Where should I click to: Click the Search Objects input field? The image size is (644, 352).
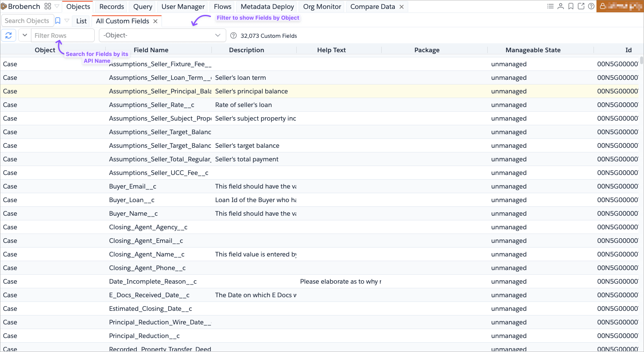click(x=27, y=21)
